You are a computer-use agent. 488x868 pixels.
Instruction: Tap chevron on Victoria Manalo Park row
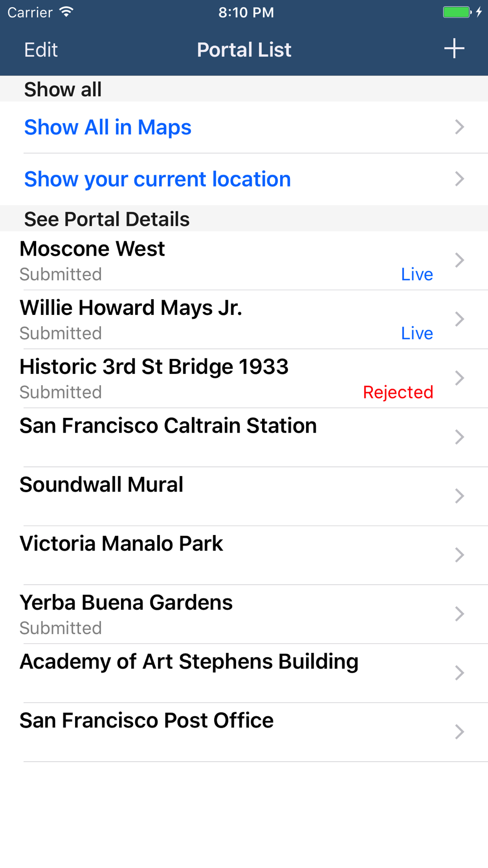(x=459, y=555)
